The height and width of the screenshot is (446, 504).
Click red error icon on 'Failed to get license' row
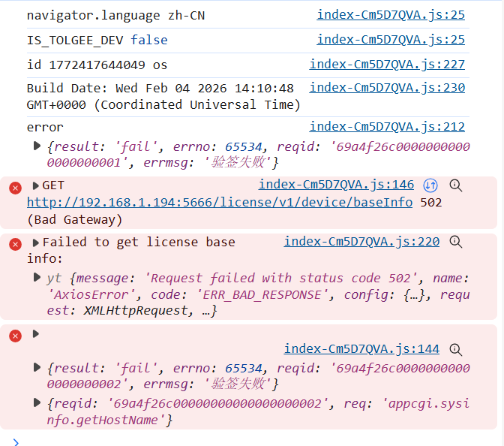pyautogui.click(x=15, y=243)
